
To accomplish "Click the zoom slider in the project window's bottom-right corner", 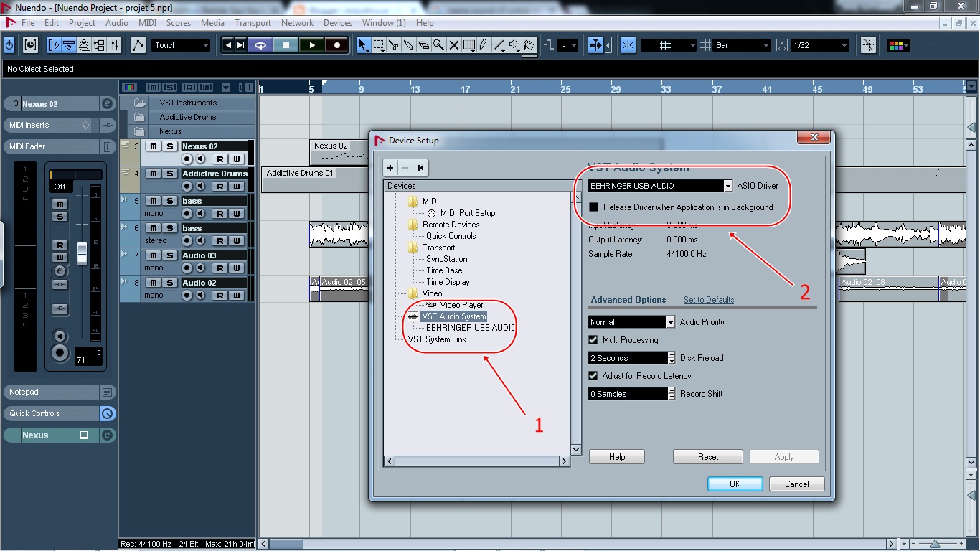I will [935, 544].
